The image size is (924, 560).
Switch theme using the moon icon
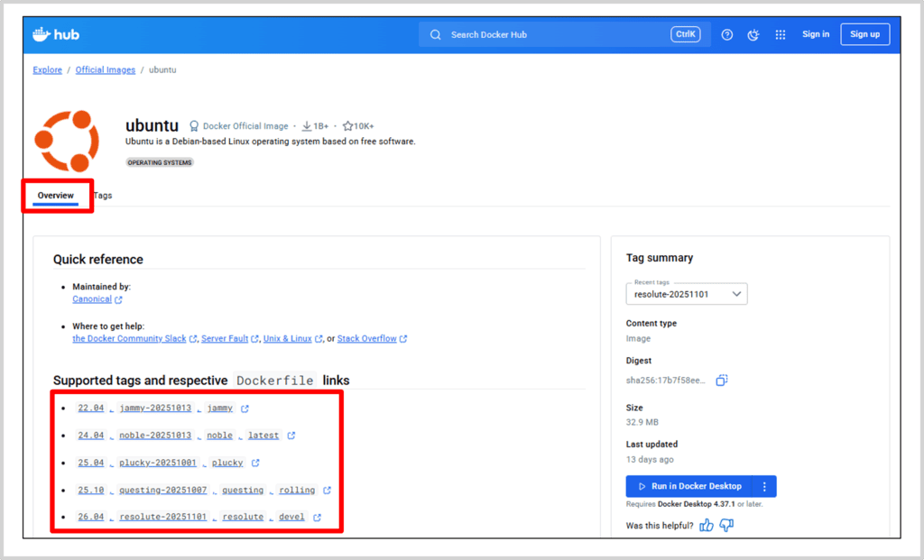coord(753,33)
